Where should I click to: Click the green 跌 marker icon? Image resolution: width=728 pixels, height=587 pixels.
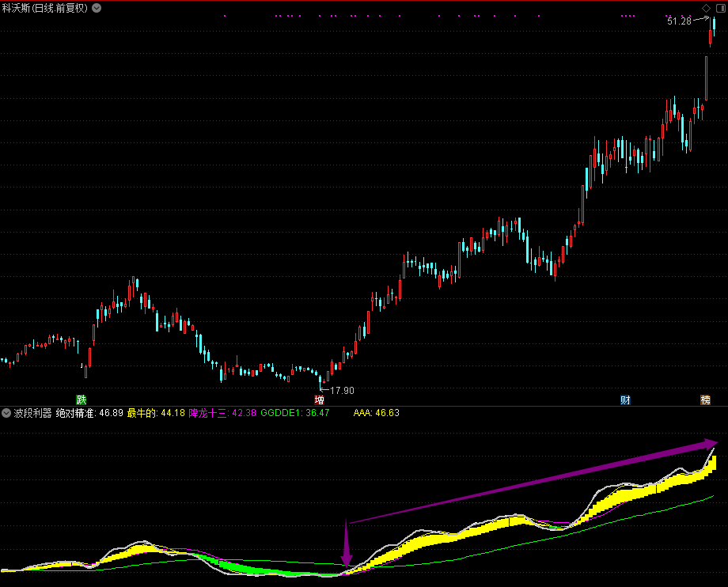tap(82, 400)
